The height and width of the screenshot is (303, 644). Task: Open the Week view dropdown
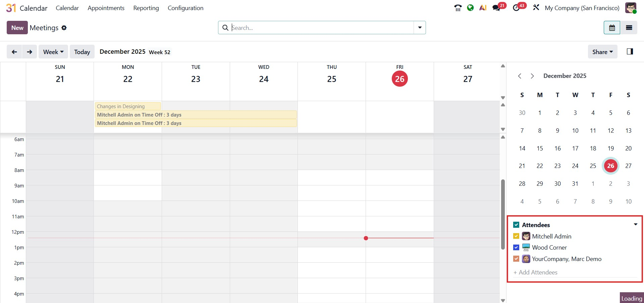53,52
